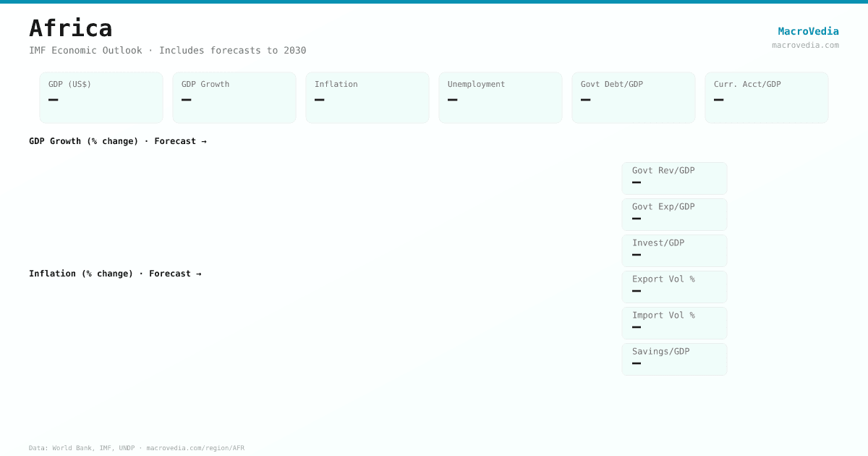Click the World Bank, IMF, UNDP data source text
868x456 pixels.
93,448
